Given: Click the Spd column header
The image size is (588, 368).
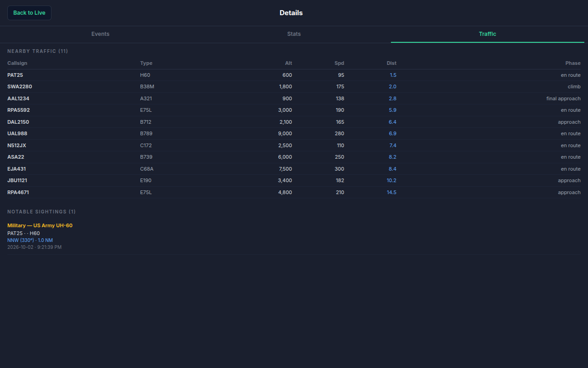Looking at the screenshot, I should pos(339,63).
